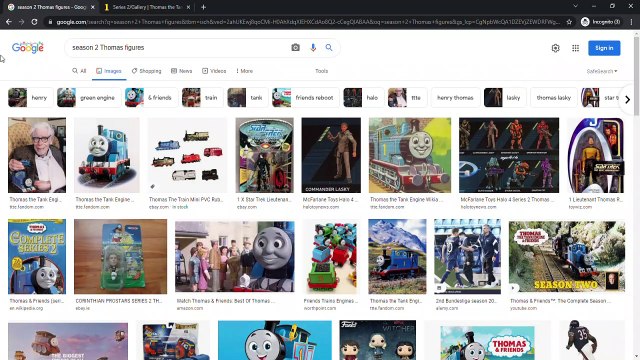Bookmark this page with star icon
Viewport: 640px width, 360px height.
(569, 22)
